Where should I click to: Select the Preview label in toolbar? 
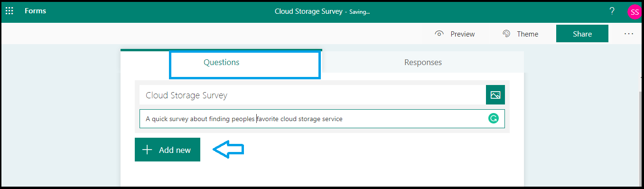click(463, 34)
